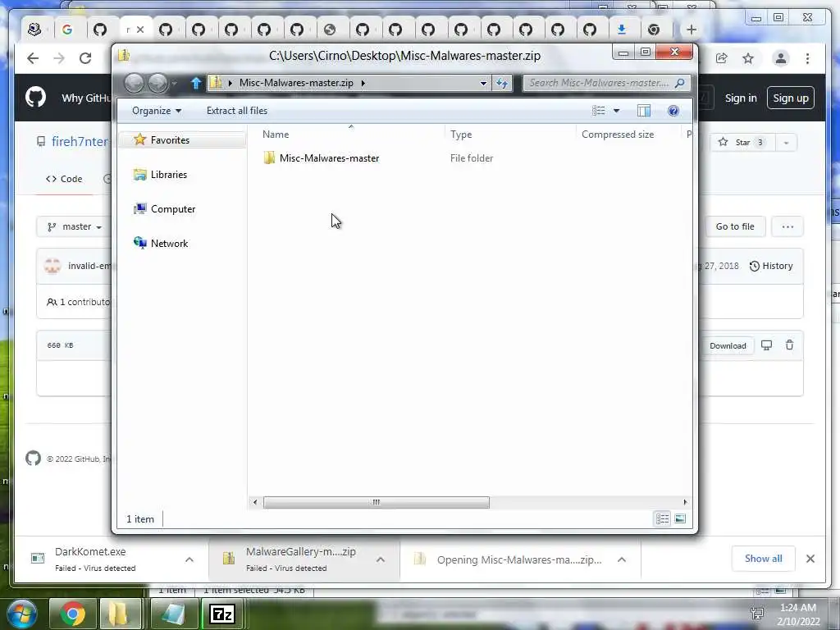The width and height of the screenshot is (840, 630).
Task: Click Sign in on GitHub
Action: tap(741, 98)
